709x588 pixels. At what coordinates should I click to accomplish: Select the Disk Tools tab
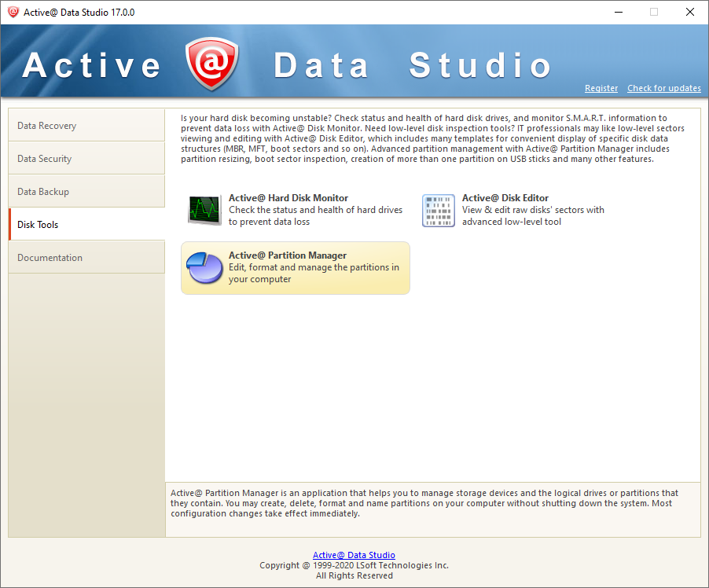click(86, 224)
